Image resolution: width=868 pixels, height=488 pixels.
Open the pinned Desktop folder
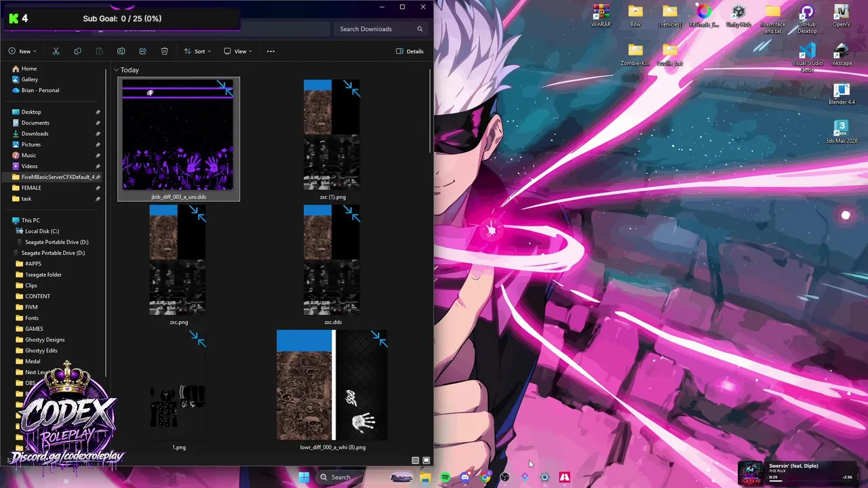pos(26,112)
